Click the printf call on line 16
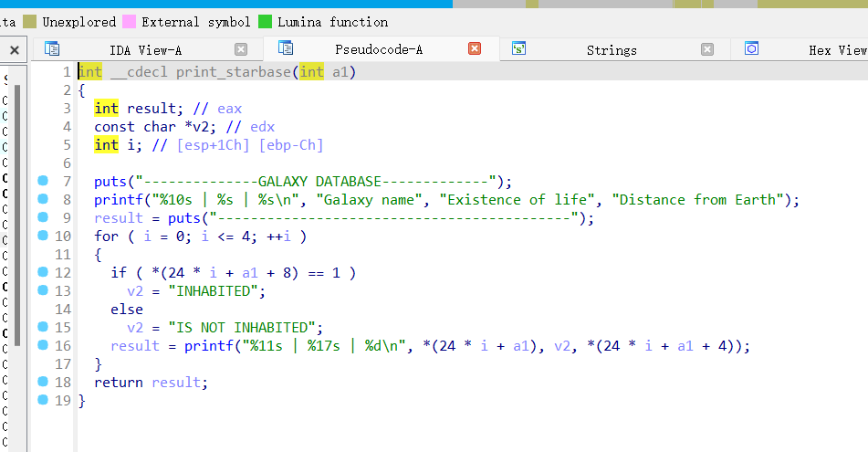Image resolution: width=868 pixels, height=452 pixels. coord(209,346)
